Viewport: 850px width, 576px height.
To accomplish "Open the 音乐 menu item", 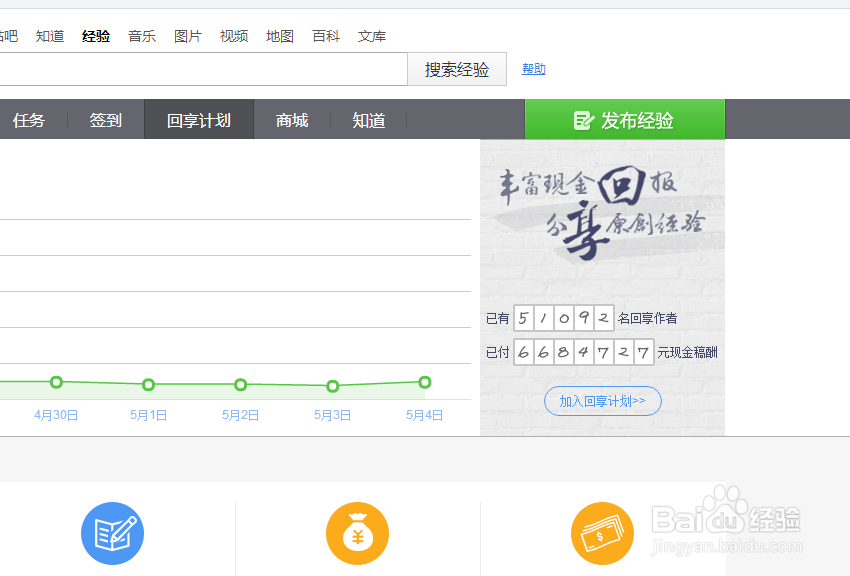I will click(141, 35).
